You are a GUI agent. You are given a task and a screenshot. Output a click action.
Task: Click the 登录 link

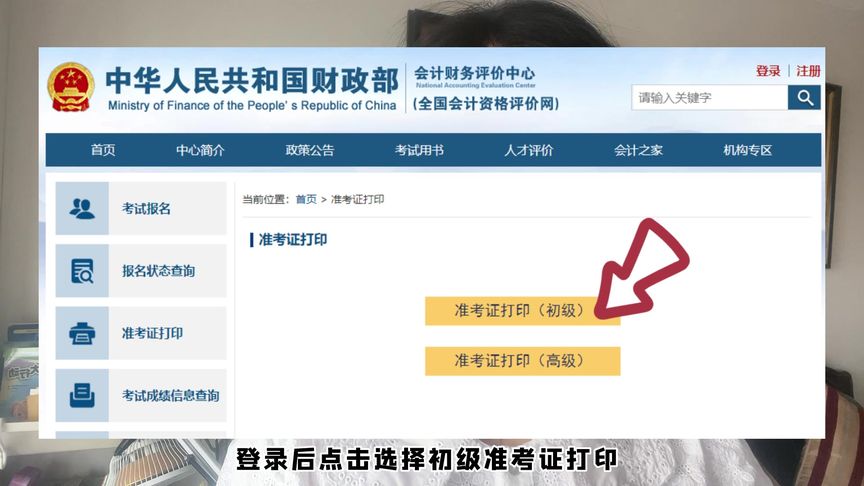(x=768, y=71)
